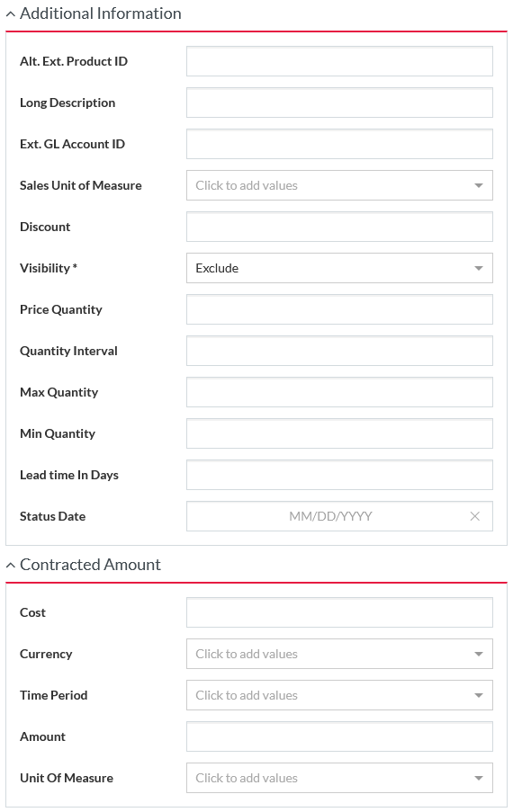The width and height of the screenshot is (513, 812).
Task: Select the Ext. GL Account ID field
Action: [339, 144]
